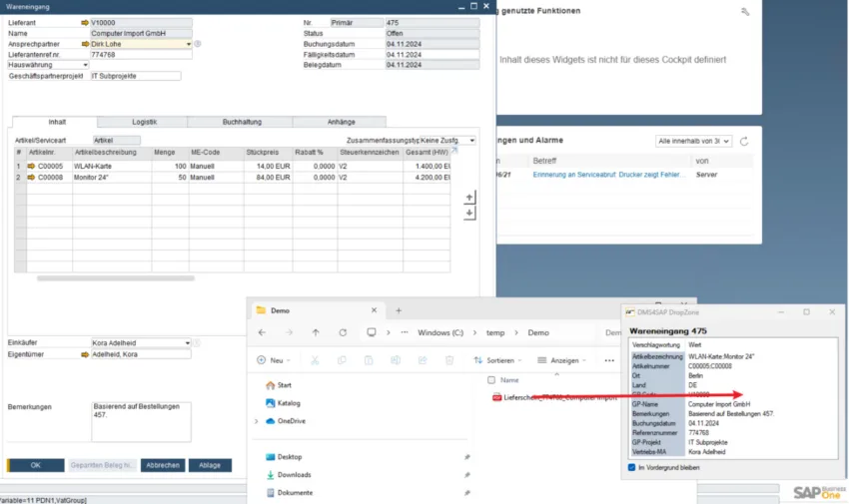Viewport: 849px width, 504px height.
Task: Click the Fälligkeitsdatum field 04.11.2024
Action: 432,55
